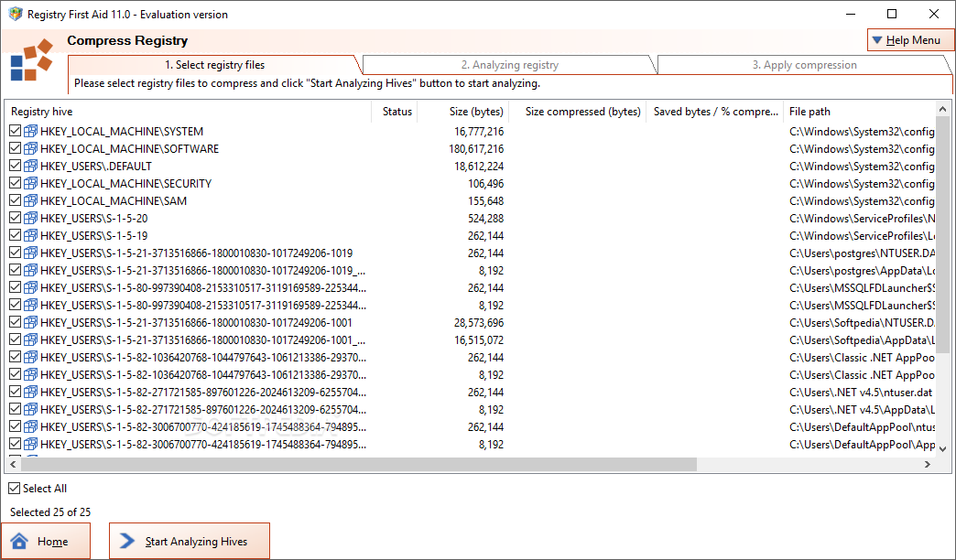Uncheck HKEY_LOCAL_MACHINE\SECURITY checkbox

tap(16, 183)
